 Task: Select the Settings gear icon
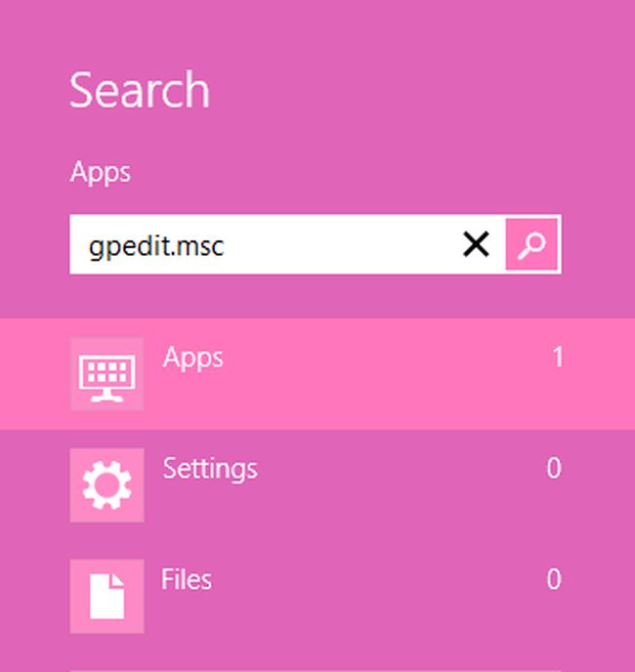click(x=106, y=485)
